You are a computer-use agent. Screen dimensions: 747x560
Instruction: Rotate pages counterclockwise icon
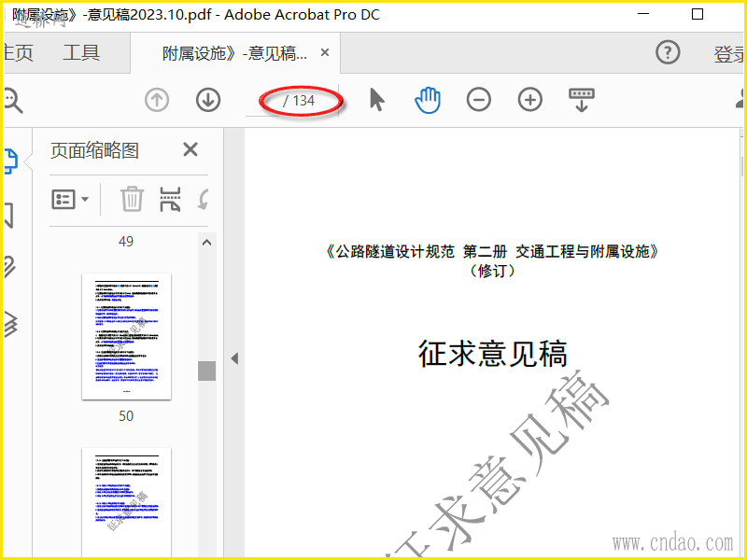[204, 199]
